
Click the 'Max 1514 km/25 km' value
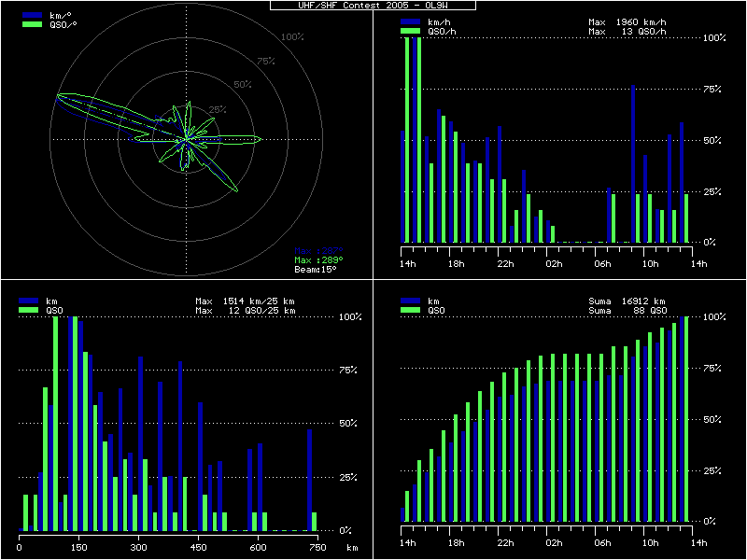tap(245, 301)
